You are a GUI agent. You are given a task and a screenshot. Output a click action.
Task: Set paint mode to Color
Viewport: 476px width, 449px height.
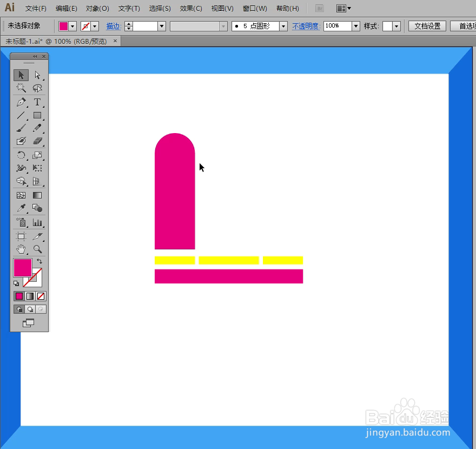tap(19, 296)
